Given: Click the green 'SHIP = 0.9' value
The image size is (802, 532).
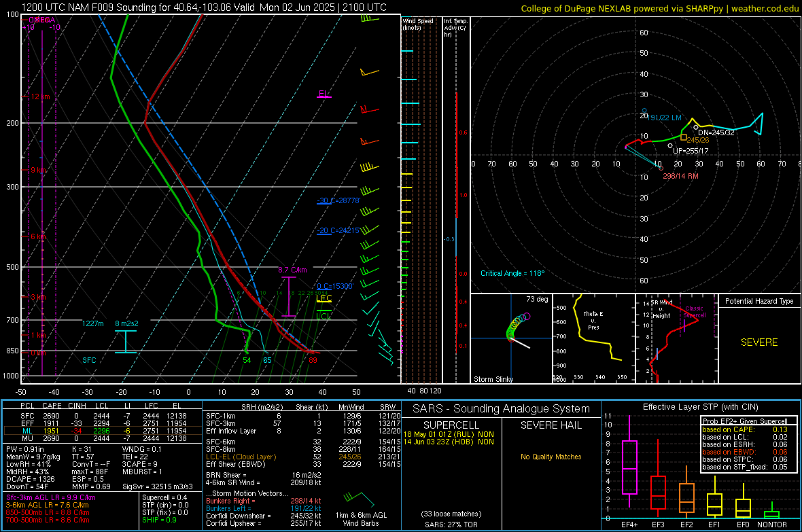Looking at the screenshot, I should click(159, 520).
